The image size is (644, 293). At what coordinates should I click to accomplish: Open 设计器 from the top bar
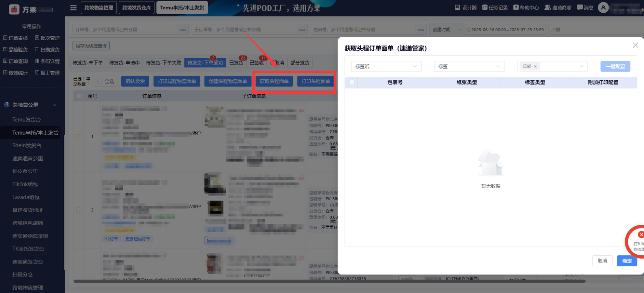click(466, 7)
